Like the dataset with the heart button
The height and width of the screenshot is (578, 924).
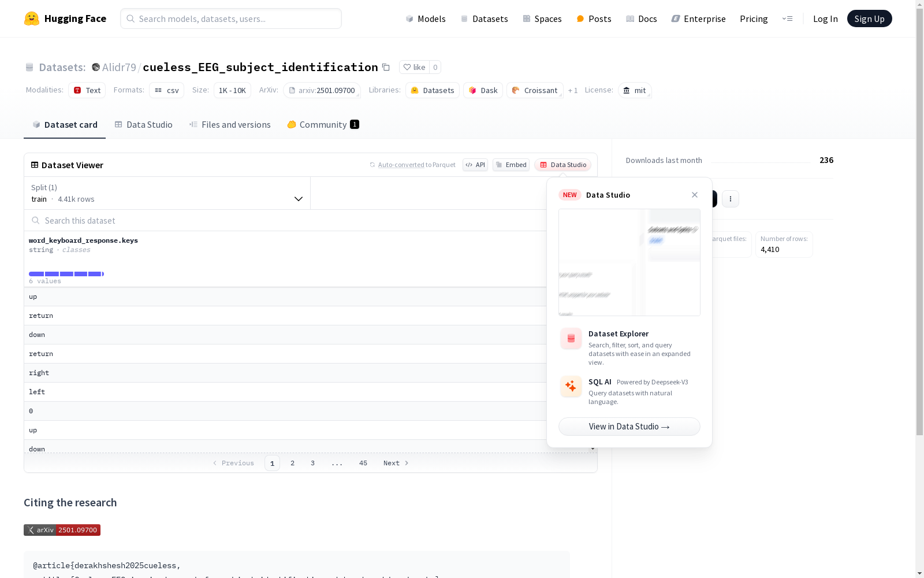[414, 67]
